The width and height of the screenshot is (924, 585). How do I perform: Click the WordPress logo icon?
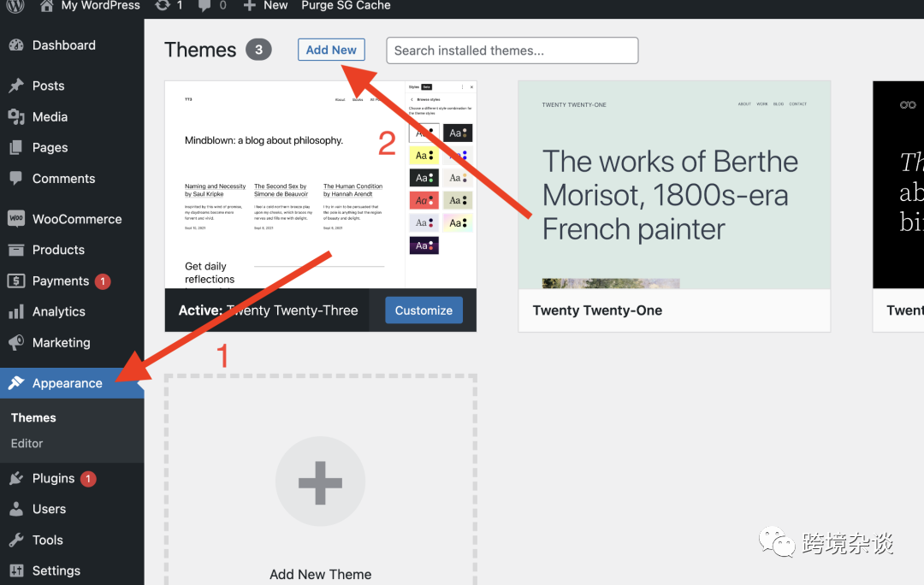point(15,5)
